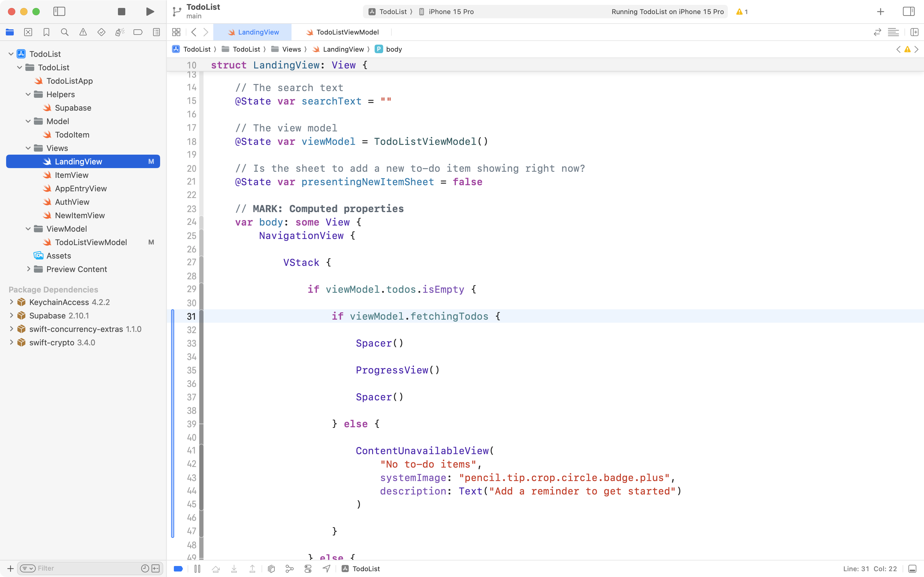Open the Report navigator list icon
The width and height of the screenshot is (924, 577).
pyautogui.click(x=156, y=32)
